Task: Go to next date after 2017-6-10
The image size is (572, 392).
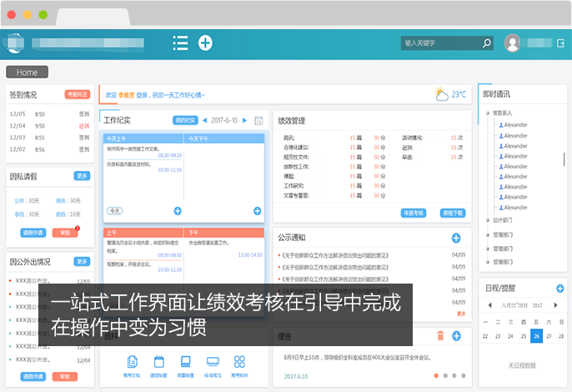Action: [x=244, y=121]
